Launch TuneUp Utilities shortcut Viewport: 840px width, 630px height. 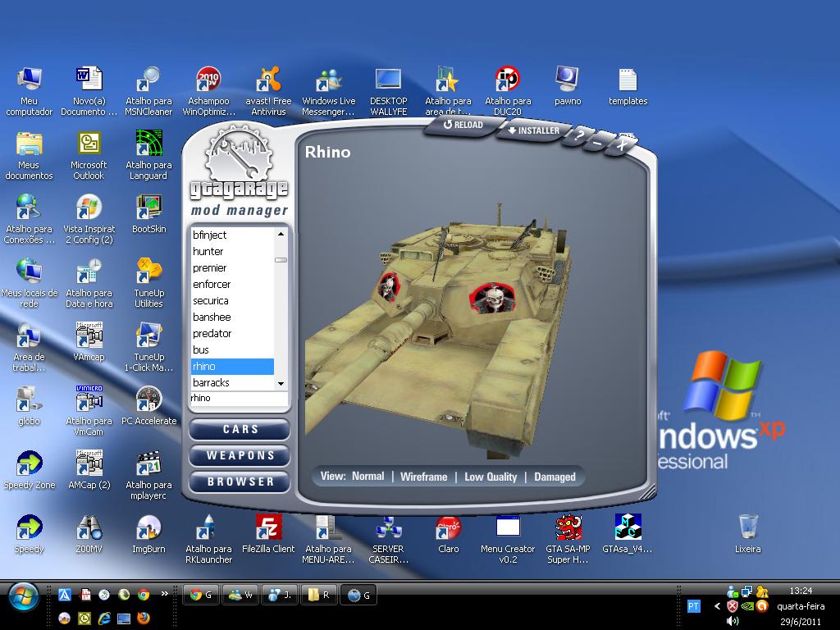pyautogui.click(x=148, y=283)
